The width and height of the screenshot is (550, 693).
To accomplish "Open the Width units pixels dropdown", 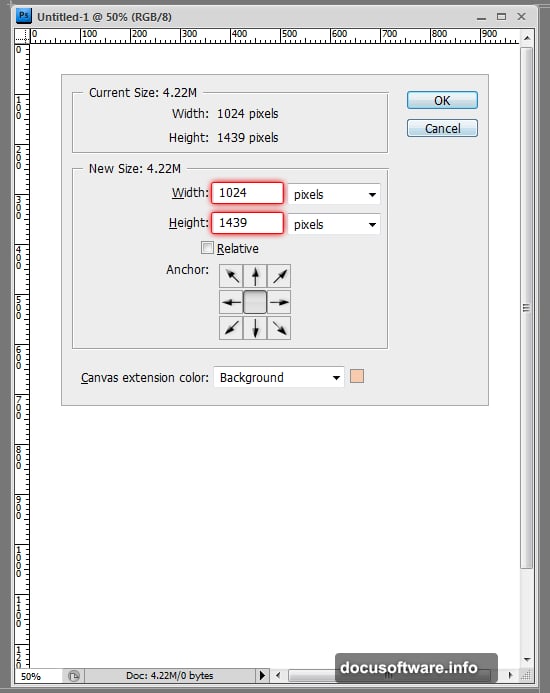I will 334,194.
